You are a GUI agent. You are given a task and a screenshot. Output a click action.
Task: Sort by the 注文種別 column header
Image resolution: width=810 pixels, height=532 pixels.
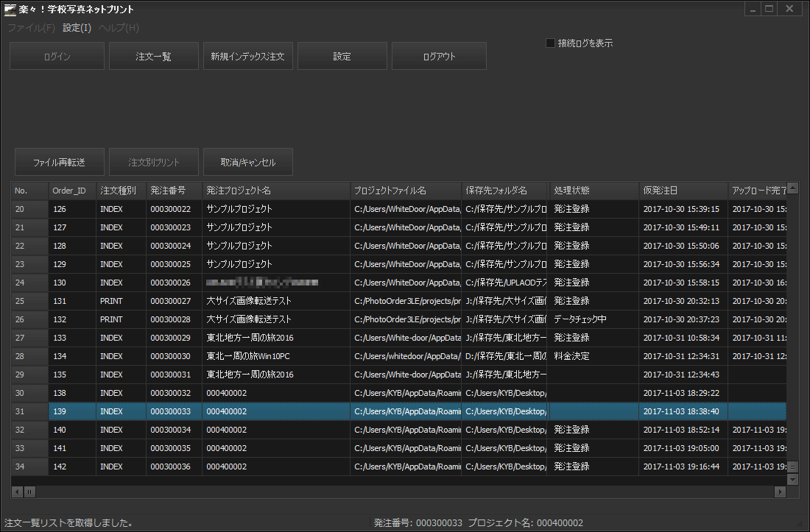click(121, 191)
